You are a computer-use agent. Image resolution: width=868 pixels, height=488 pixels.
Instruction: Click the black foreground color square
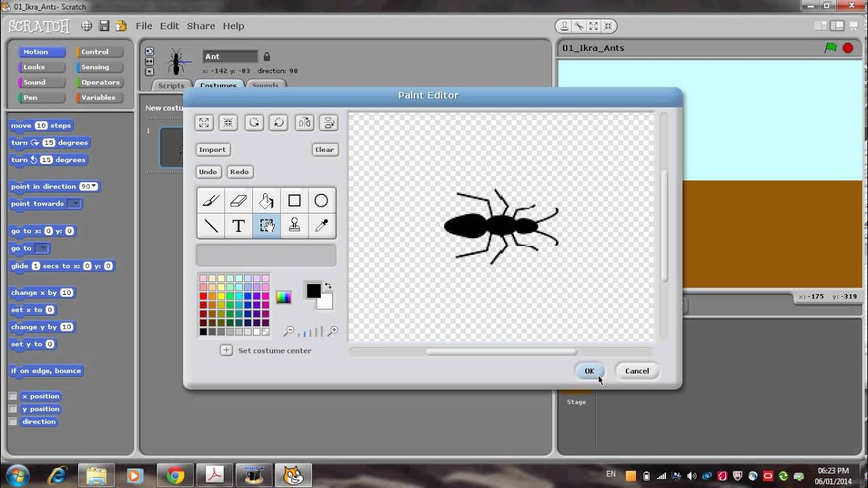pos(312,290)
